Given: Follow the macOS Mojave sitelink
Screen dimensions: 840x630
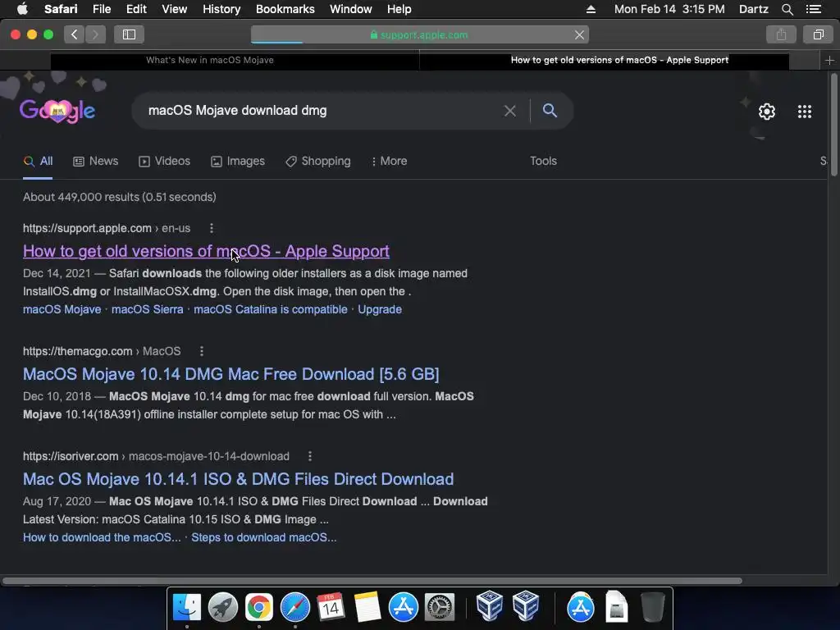Looking at the screenshot, I should (62, 309).
